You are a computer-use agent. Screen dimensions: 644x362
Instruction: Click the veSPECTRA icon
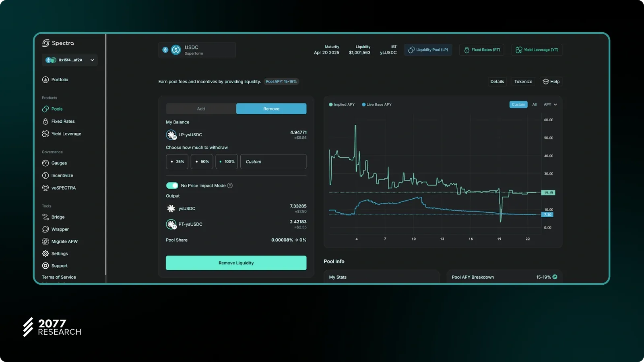tap(45, 188)
